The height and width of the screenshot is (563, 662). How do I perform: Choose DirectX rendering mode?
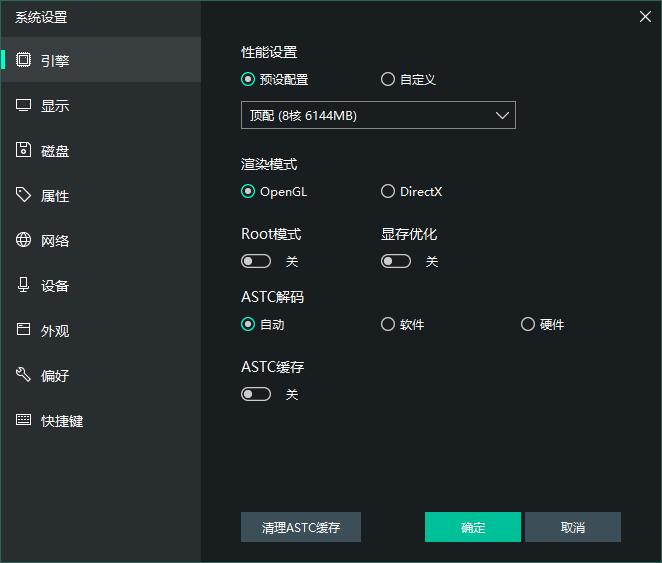(x=388, y=191)
